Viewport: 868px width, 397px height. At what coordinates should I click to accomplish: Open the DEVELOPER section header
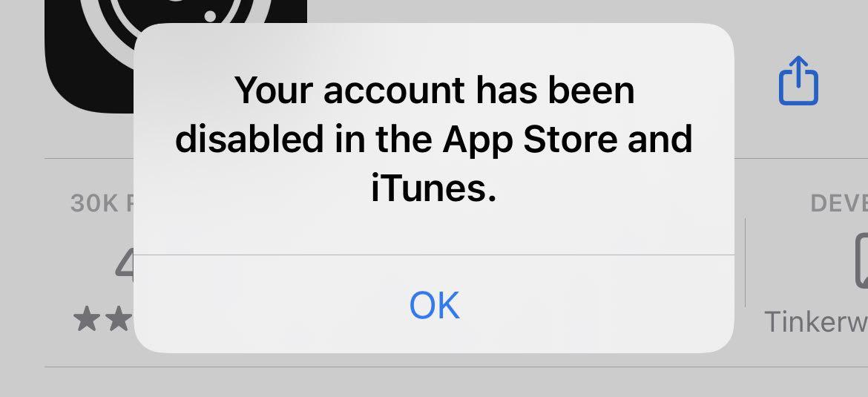(x=838, y=204)
